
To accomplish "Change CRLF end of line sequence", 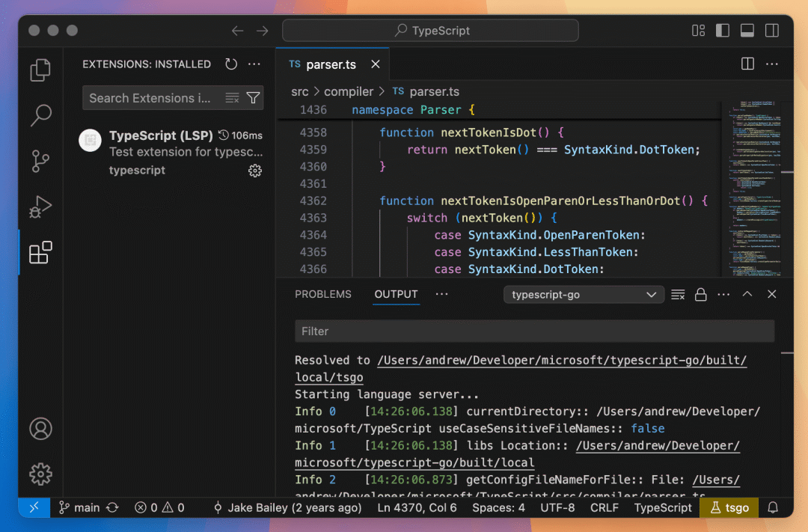I will [605, 508].
